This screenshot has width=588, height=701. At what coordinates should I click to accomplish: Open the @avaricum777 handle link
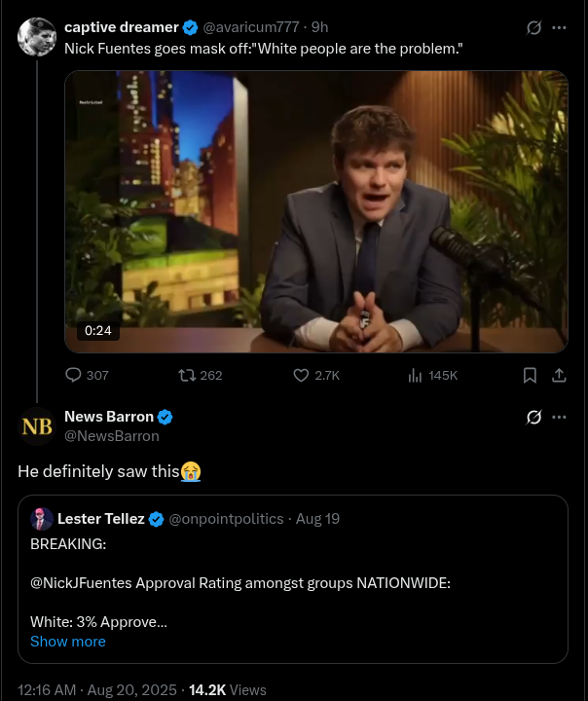(250, 27)
